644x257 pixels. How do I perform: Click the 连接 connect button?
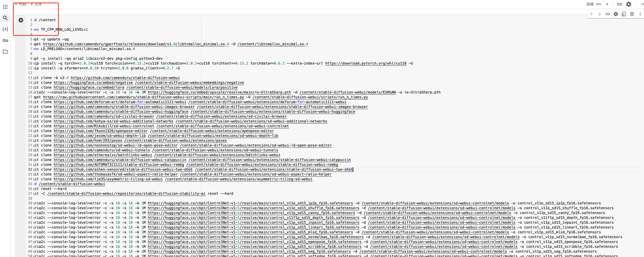click(x=590, y=4)
